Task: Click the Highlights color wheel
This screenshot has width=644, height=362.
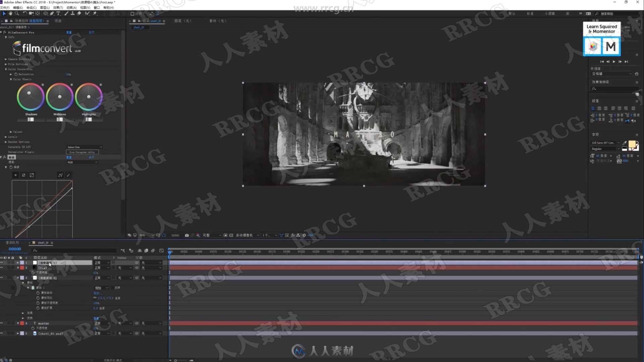Action: pyautogui.click(x=89, y=97)
